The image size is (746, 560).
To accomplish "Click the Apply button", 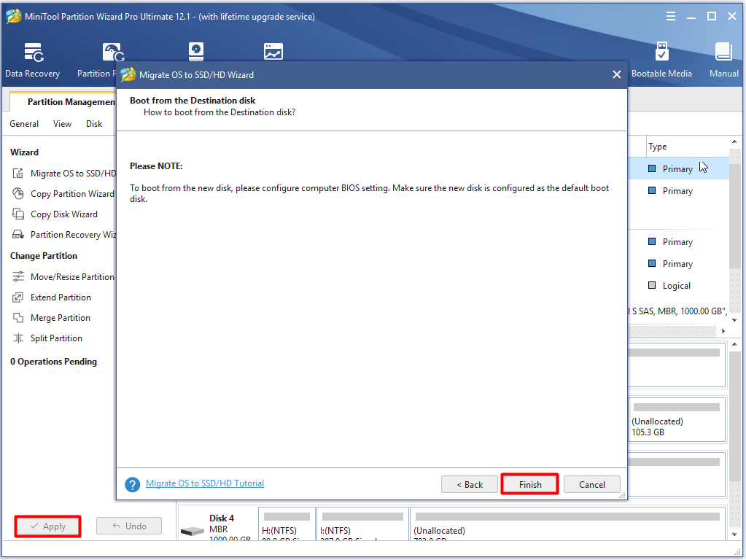I will (47, 526).
